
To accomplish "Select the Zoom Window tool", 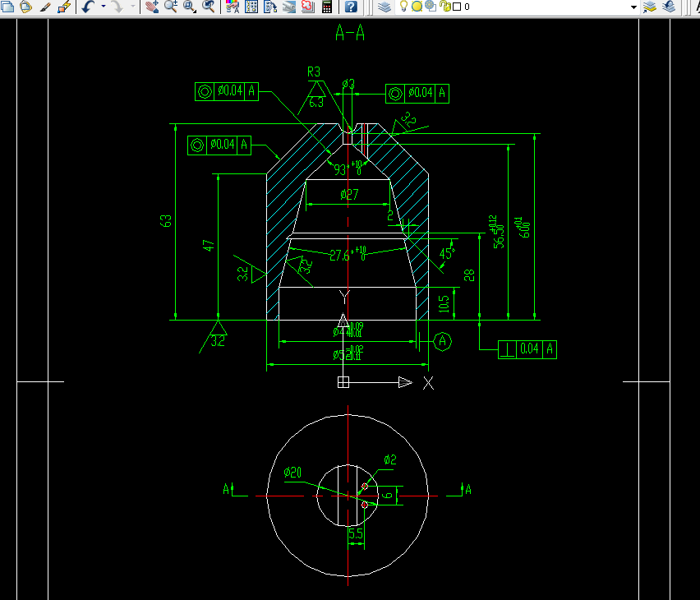I will [190, 7].
